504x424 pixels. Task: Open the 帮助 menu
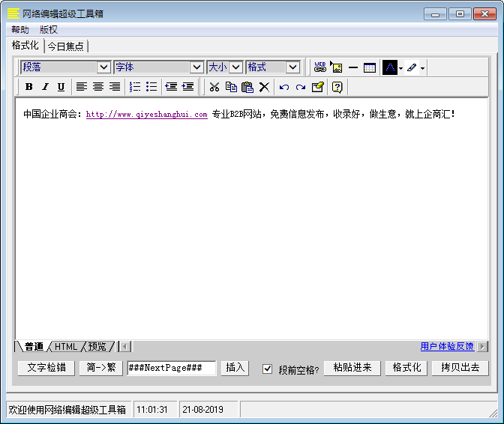tap(20, 30)
